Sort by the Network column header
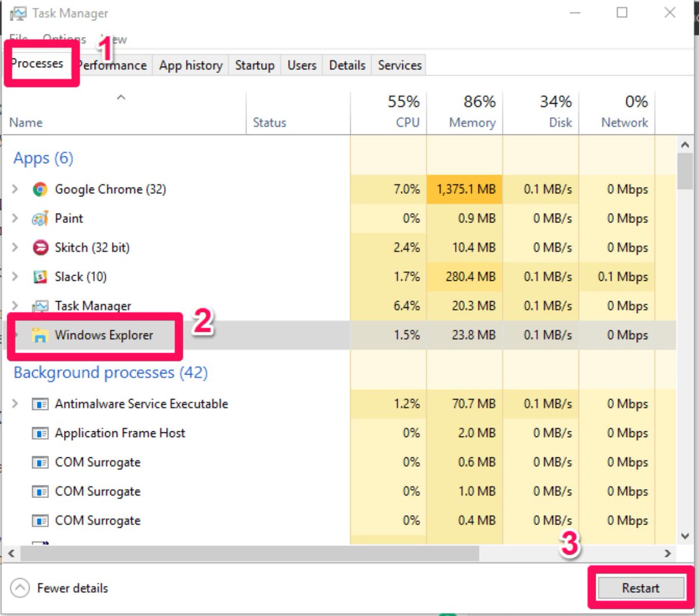 coord(617,114)
